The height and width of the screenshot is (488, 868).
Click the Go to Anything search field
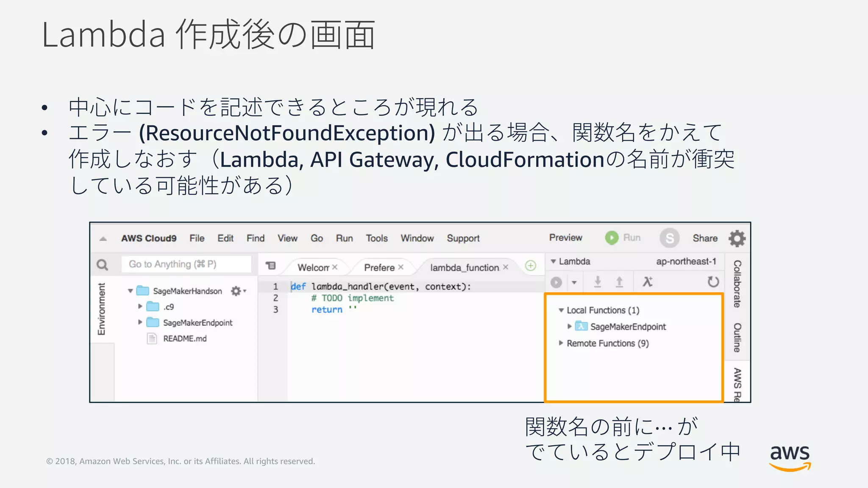coord(186,264)
